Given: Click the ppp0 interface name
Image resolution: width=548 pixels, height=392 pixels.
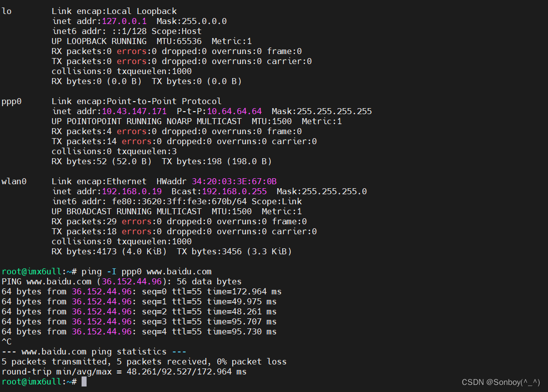Looking at the screenshot, I should click(12, 102).
